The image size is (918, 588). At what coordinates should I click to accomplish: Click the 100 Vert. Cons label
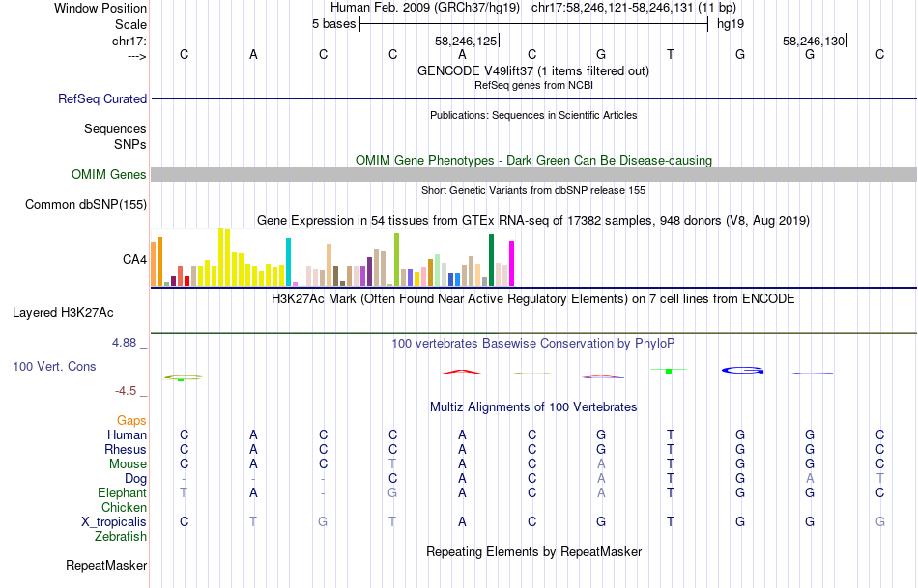tap(54, 366)
